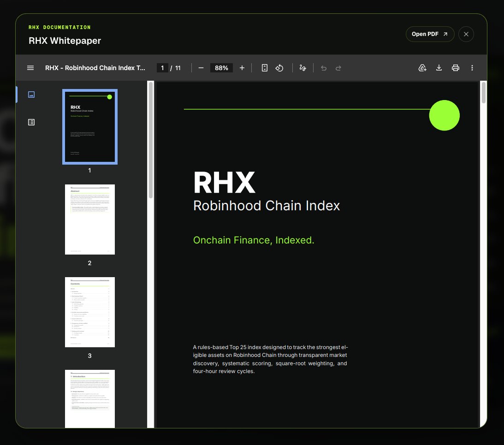Image resolution: width=504 pixels, height=445 pixels.
Task: Click the fit to page icon
Action: coord(265,68)
